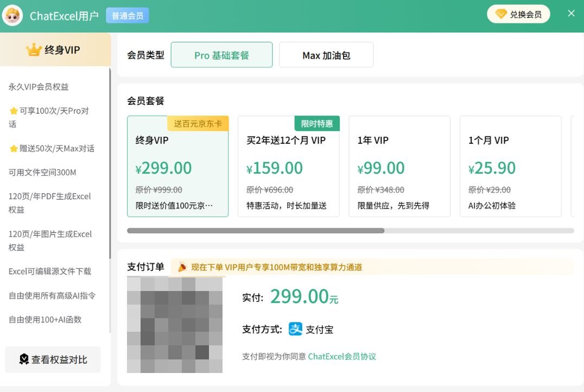Screen dimensions: 584x392
Task: Click 120页/年图片生成Excel权益 text
Action: 50,241
